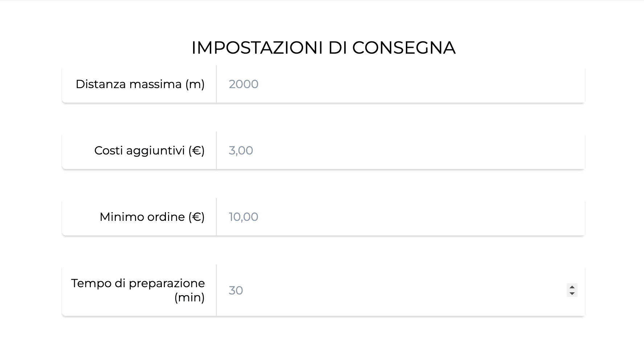Click the euro symbol in the Costi aggiuntivi label
This screenshot has height=338, width=644.
point(196,151)
